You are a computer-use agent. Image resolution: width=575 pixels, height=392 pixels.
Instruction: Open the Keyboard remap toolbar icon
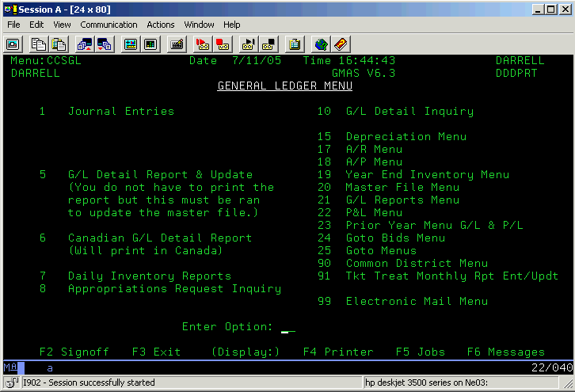177,44
